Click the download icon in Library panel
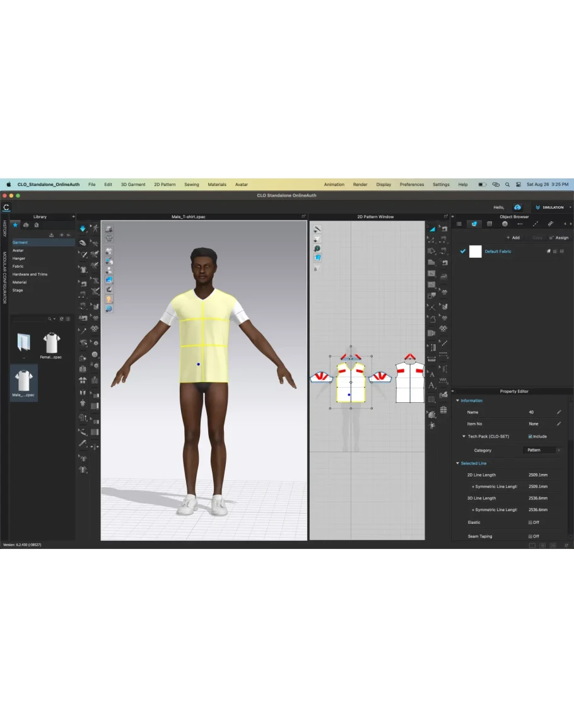Screen dimensions: 574x728 (x=52, y=234)
